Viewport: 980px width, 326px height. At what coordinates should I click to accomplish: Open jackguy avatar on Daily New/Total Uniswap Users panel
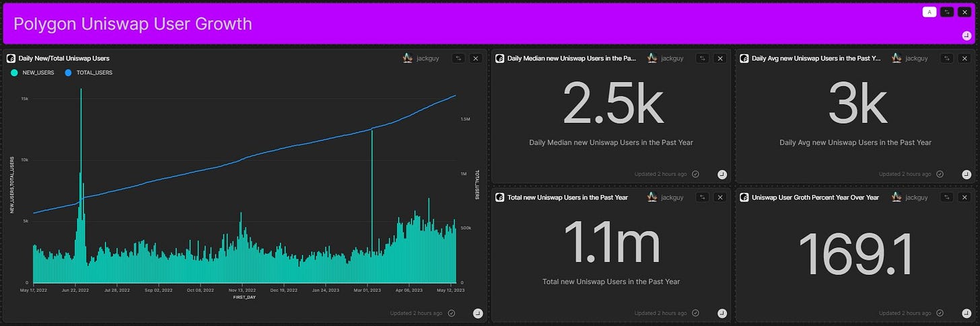[x=407, y=58]
